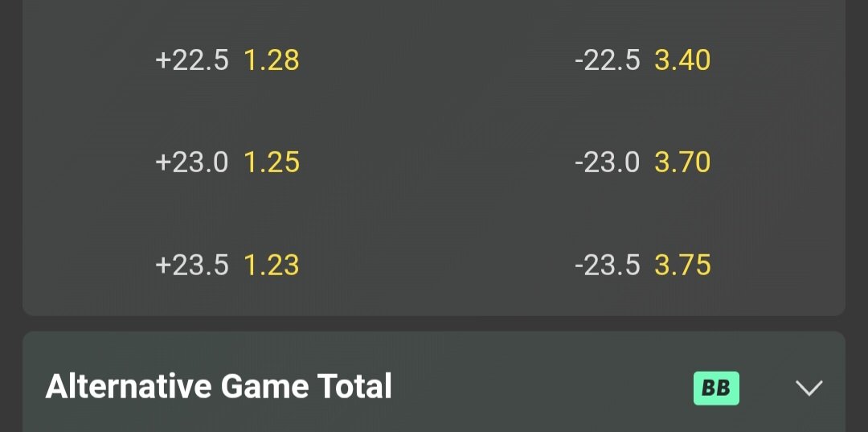Image resolution: width=868 pixels, height=432 pixels.
Task: Choose the 1.23 odds value
Action: tap(272, 265)
